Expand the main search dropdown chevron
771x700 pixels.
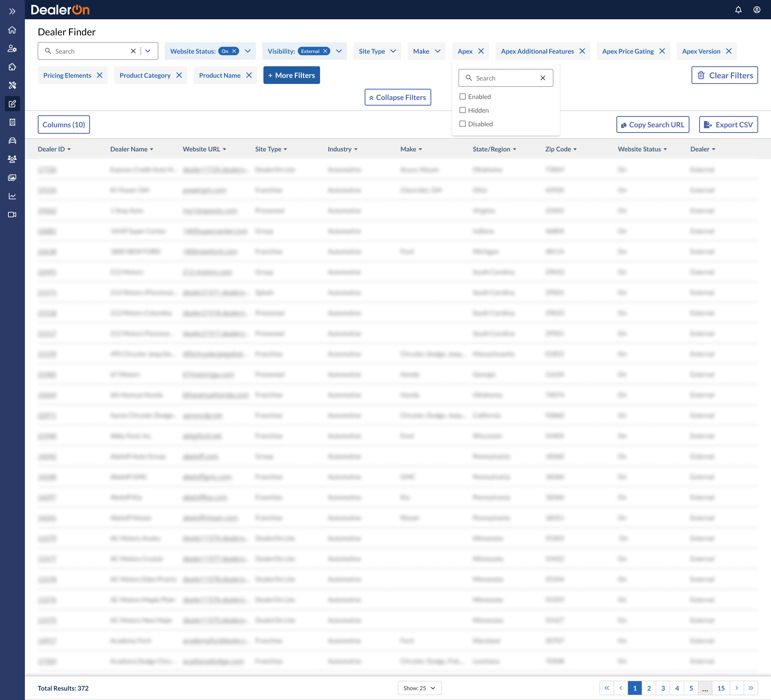[x=148, y=51]
